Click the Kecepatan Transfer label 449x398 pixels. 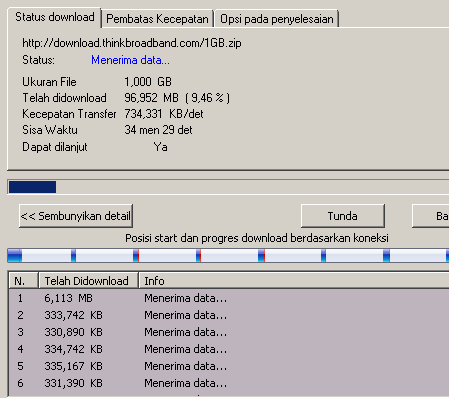tap(69, 114)
